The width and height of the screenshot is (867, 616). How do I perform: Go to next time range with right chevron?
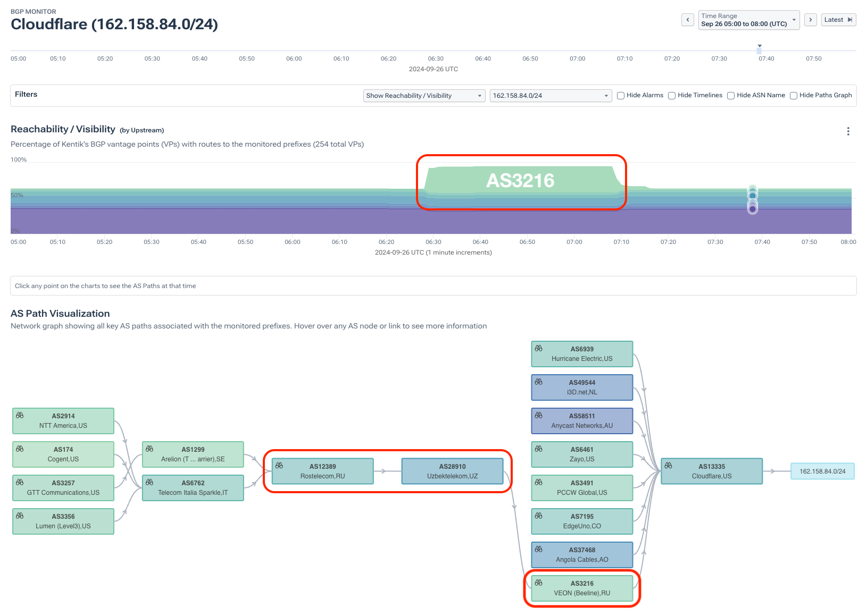[x=811, y=20]
